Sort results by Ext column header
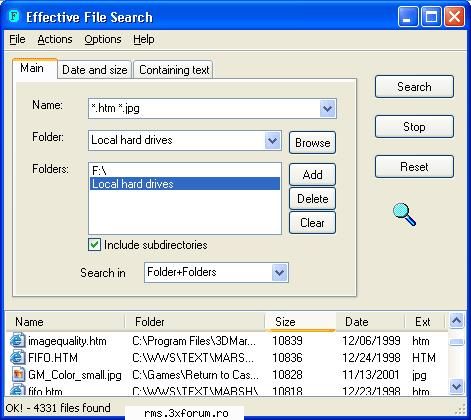 [424, 322]
